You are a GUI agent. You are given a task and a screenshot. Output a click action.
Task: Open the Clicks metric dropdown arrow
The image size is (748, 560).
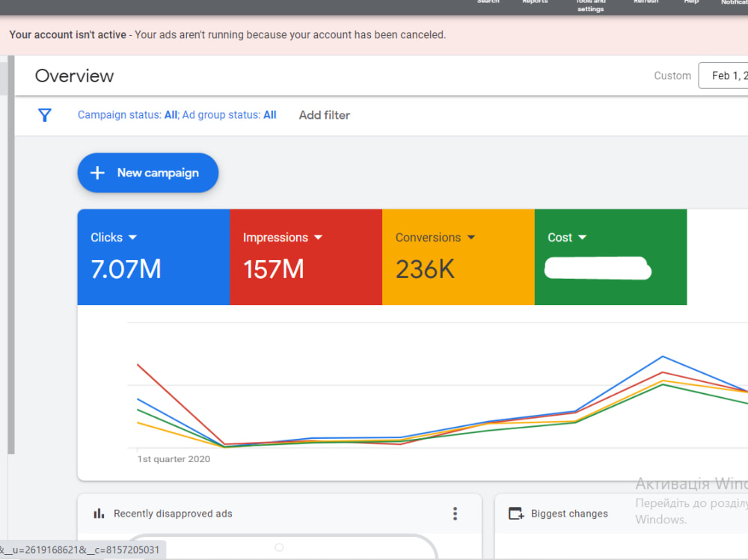tap(132, 237)
